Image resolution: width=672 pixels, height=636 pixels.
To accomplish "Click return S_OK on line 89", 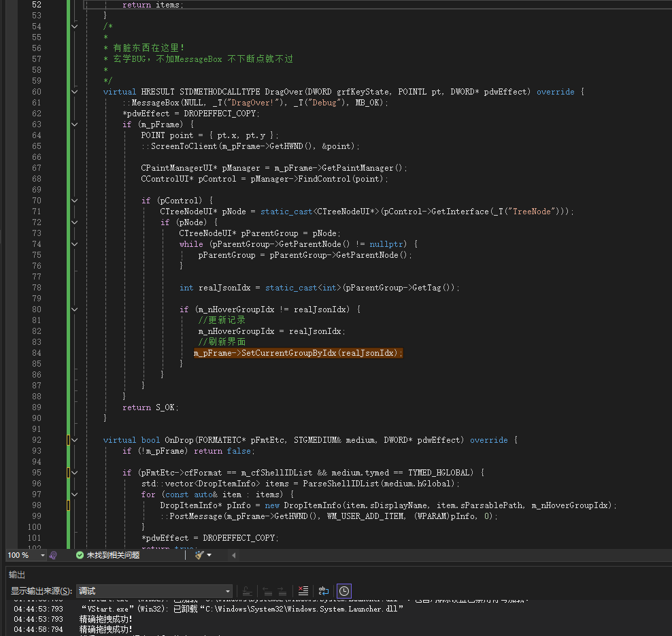I will pyautogui.click(x=150, y=407).
